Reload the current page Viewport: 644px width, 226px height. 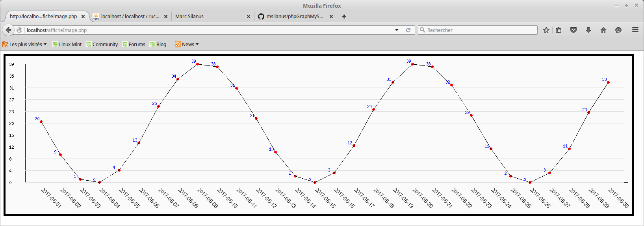(408, 30)
